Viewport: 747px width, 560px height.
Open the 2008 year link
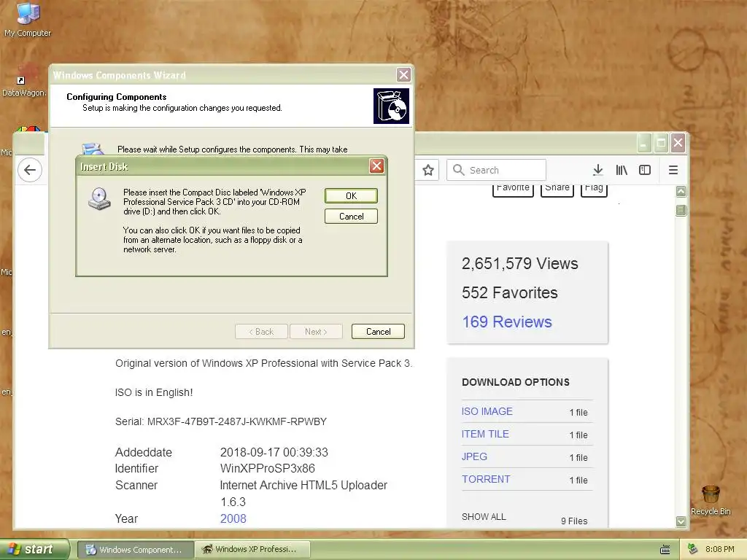point(233,518)
